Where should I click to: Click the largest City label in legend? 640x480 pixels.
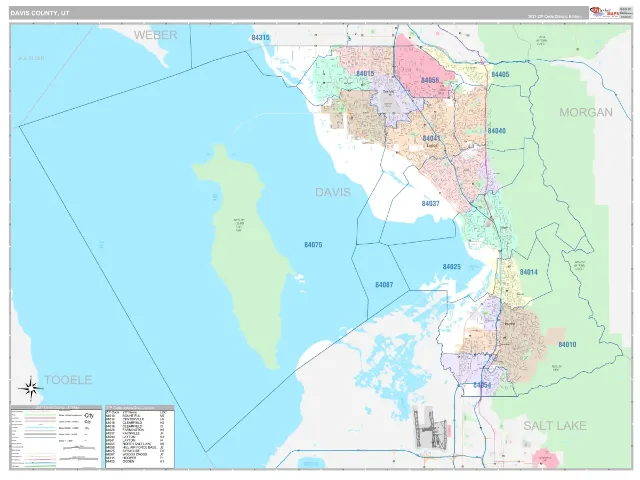click(89, 416)
